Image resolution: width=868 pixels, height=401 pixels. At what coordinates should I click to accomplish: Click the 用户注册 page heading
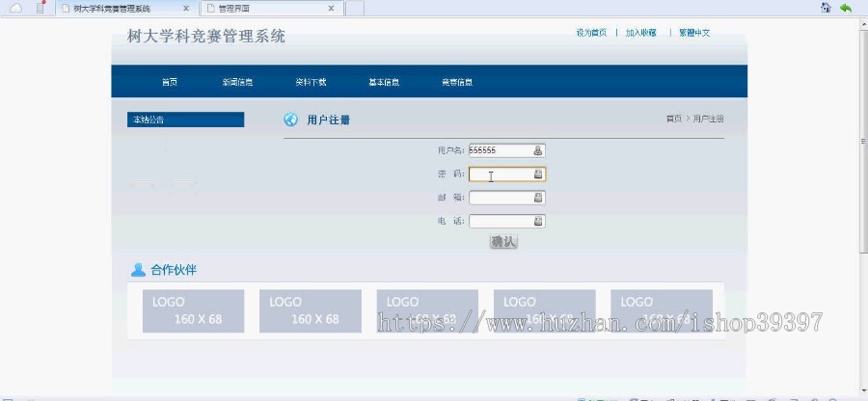pos(328,120)
